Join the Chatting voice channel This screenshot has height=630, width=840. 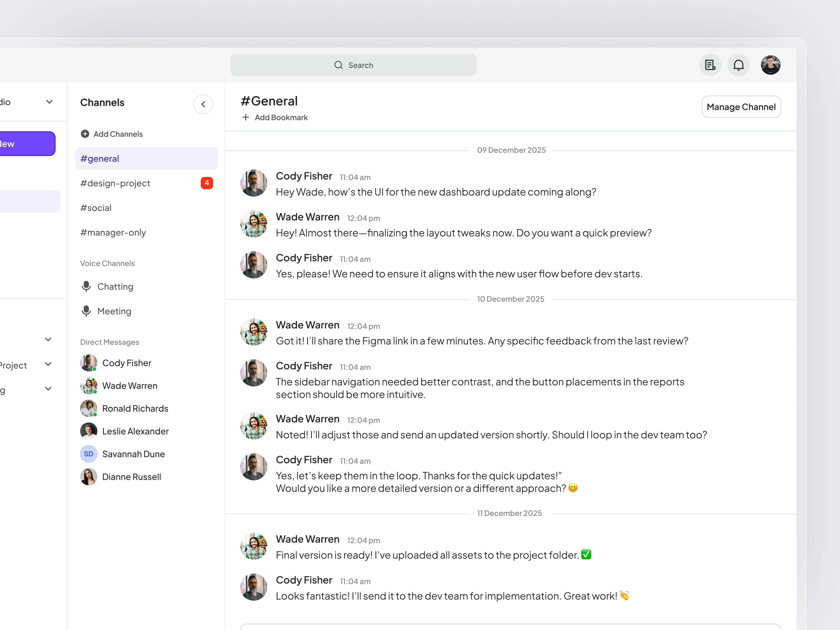coord(115,286)
